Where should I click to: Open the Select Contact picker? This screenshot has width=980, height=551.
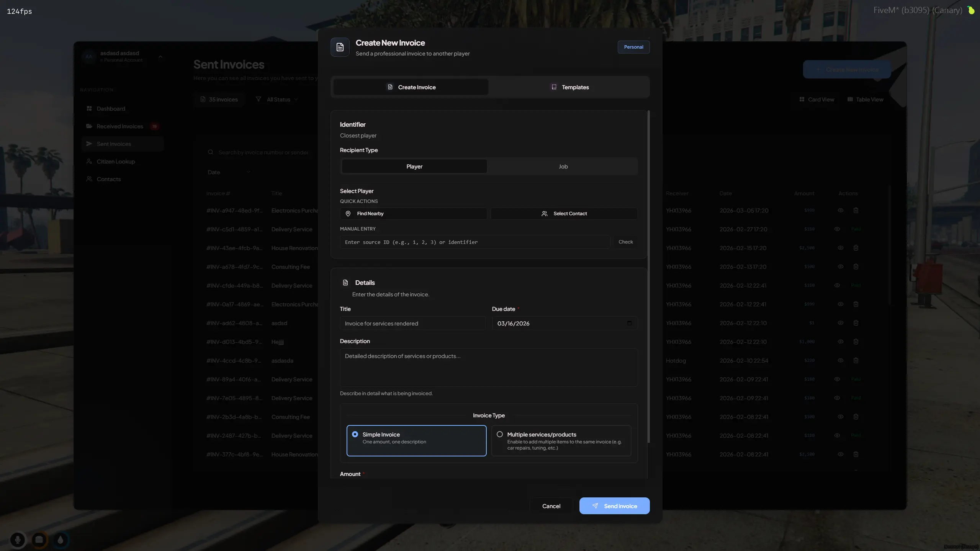tap(564, 213)
